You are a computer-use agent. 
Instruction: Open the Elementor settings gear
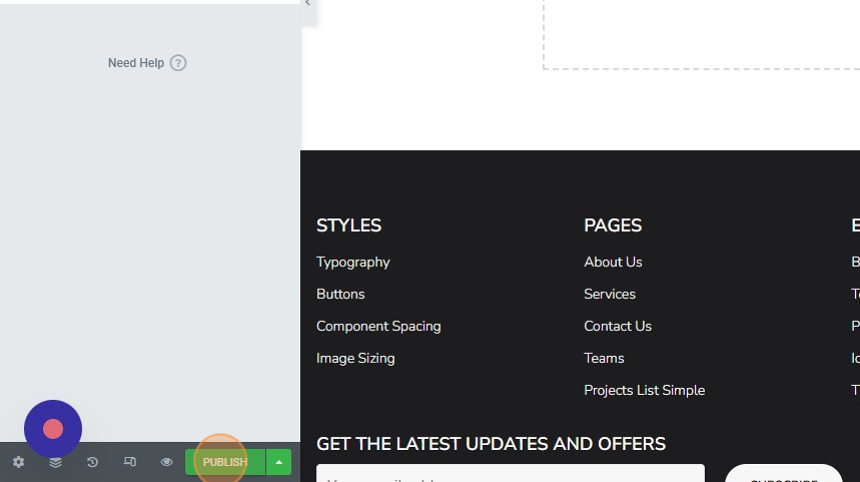click(x=19, y=462)
